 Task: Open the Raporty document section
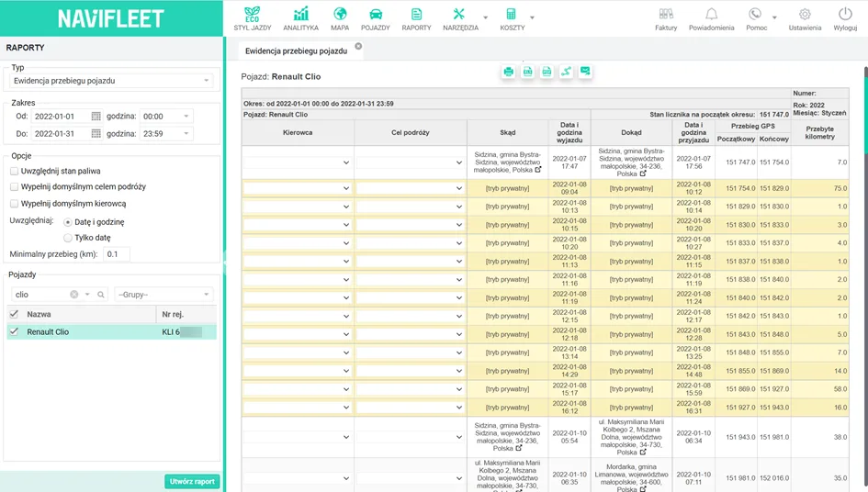[416, 18]
